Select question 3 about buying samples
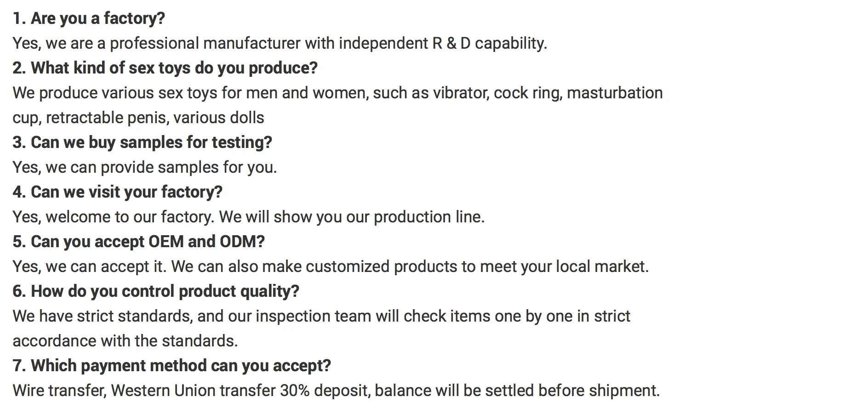This screenshot has height=419, width=868. 142,142
